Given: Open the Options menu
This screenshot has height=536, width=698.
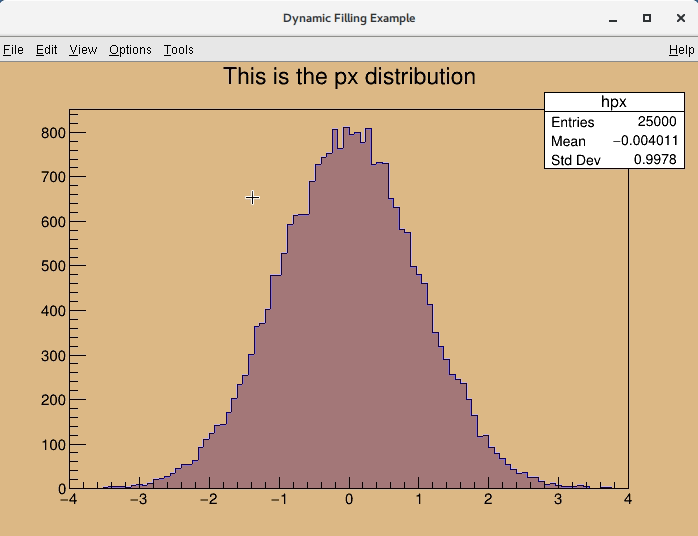Looking at the screenshot, I should (x=130, y=50).
